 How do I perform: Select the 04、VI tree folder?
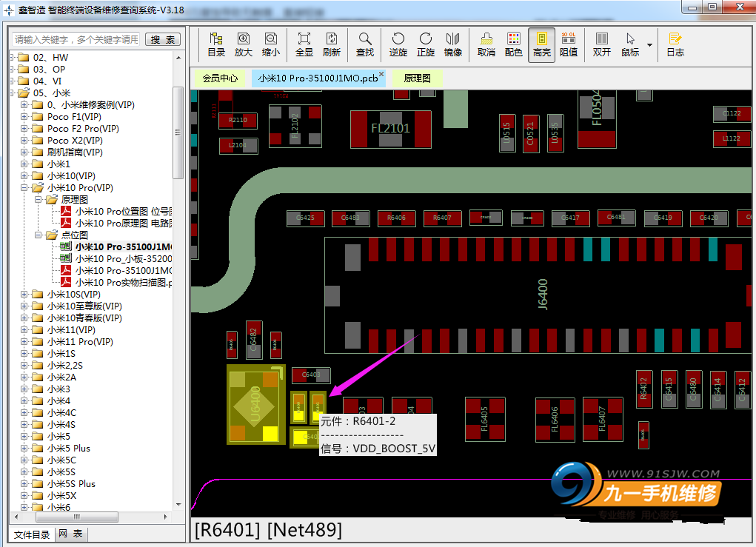pos(47,81)
